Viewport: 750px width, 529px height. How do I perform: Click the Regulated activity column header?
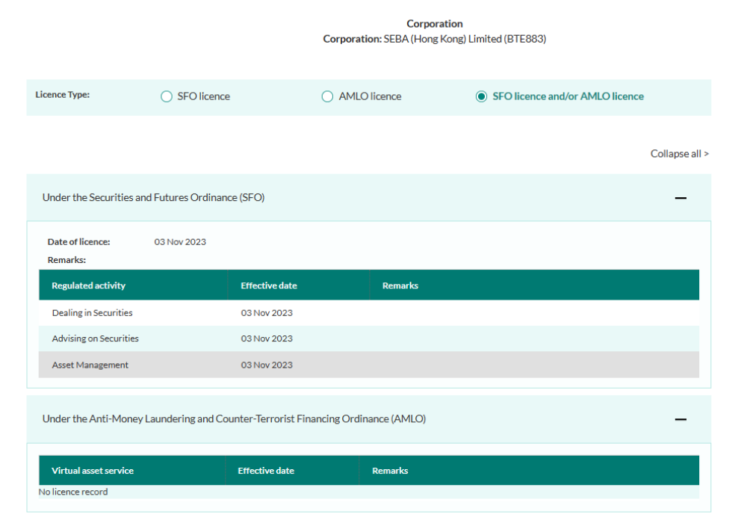[x=89, y=286]
